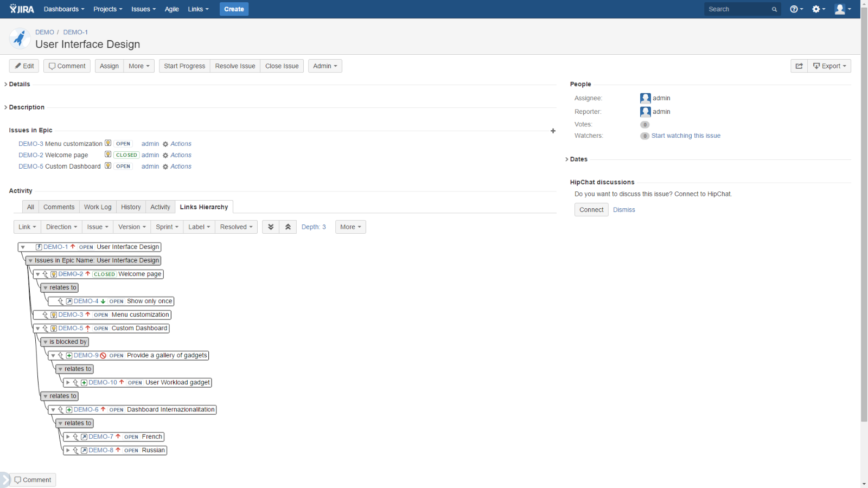Screen dimensions: 868x488
Task: Collapse the DEMO-1 root tree node
Action: click(x=23, y=247)
